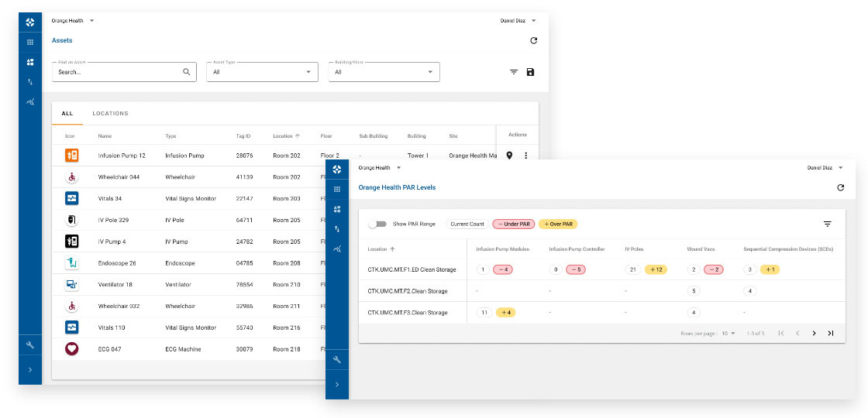Click the Find an Asset search field

tap(124, 72)
